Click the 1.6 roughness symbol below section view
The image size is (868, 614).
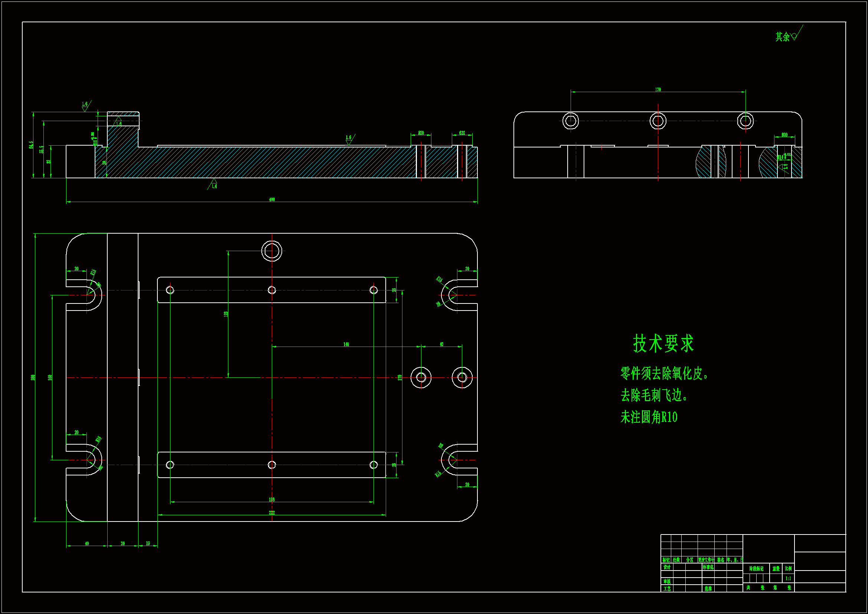click(213, 185)
